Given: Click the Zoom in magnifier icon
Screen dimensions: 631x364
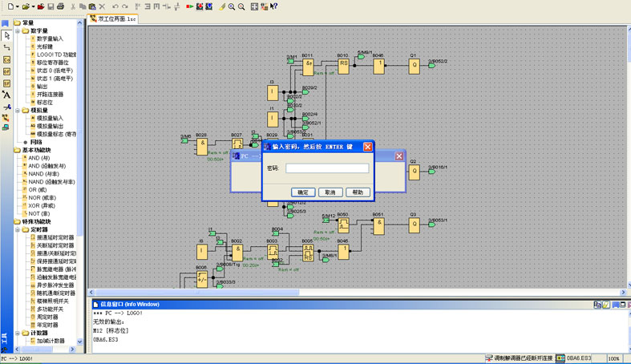Looking at the screenshot, I should coord(232,6).
